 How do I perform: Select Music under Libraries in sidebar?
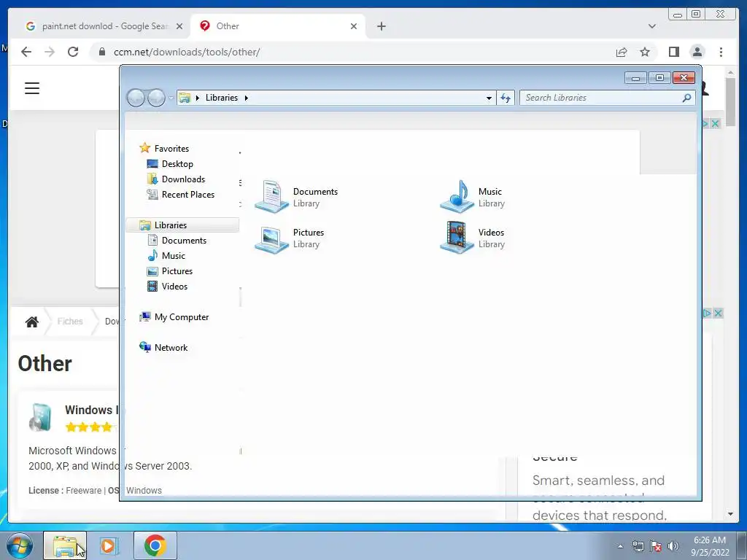166,256
